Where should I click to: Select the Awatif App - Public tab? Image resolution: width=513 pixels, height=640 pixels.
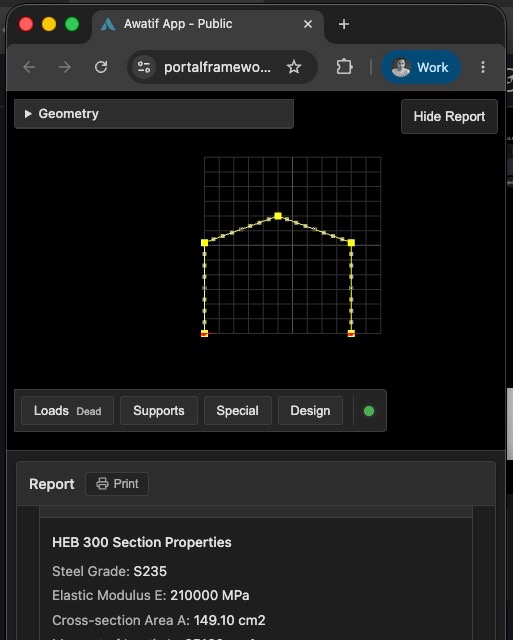(208, 24)
